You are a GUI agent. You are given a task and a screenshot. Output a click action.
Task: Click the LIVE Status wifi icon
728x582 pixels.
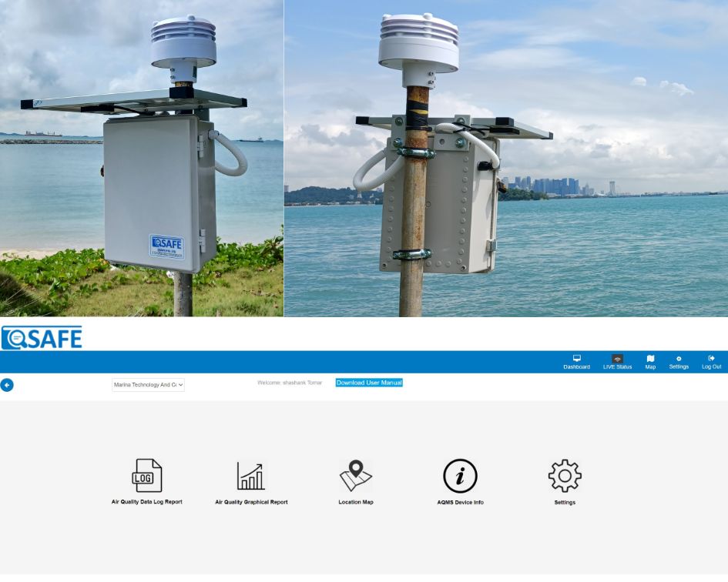tap(617, 359)
